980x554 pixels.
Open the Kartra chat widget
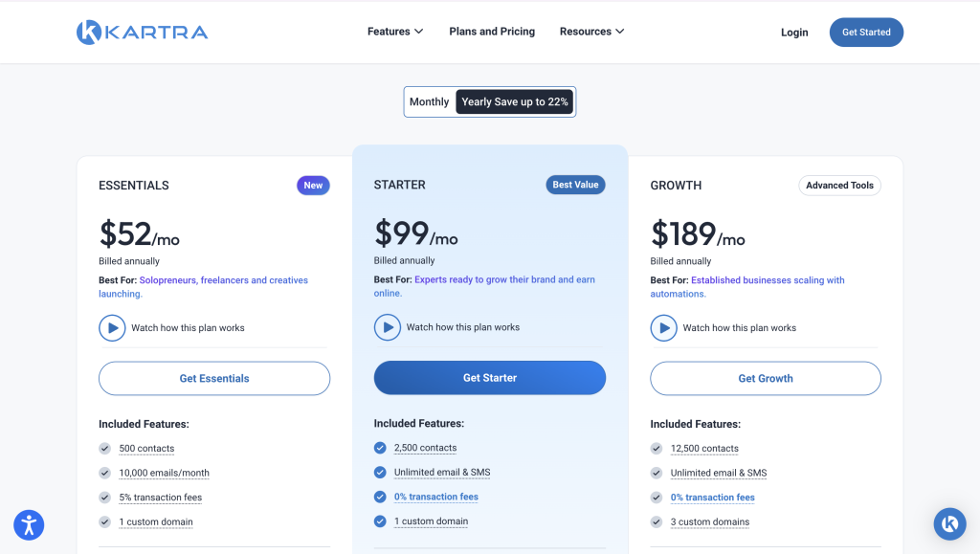tap(950, 524)
